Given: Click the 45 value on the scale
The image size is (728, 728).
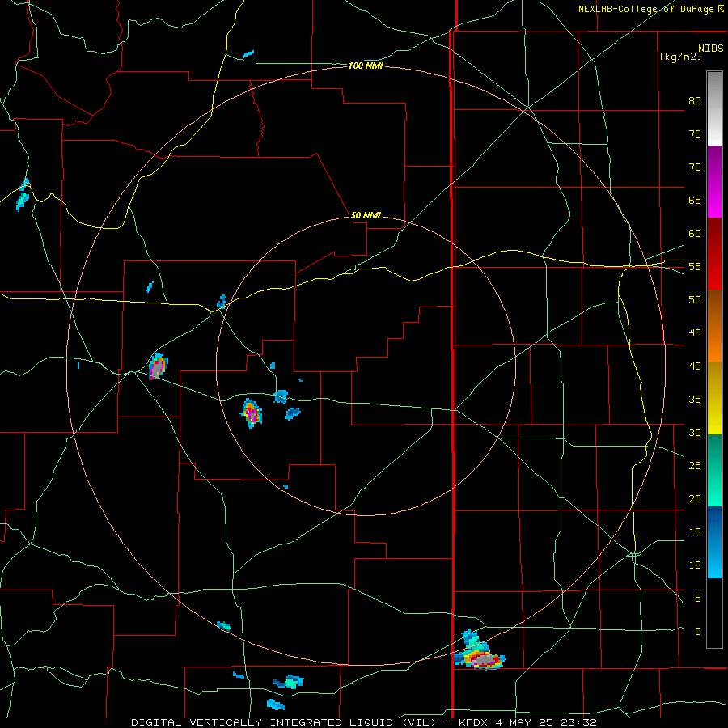Looking at the screenshot, I should (x=695, y=333).
